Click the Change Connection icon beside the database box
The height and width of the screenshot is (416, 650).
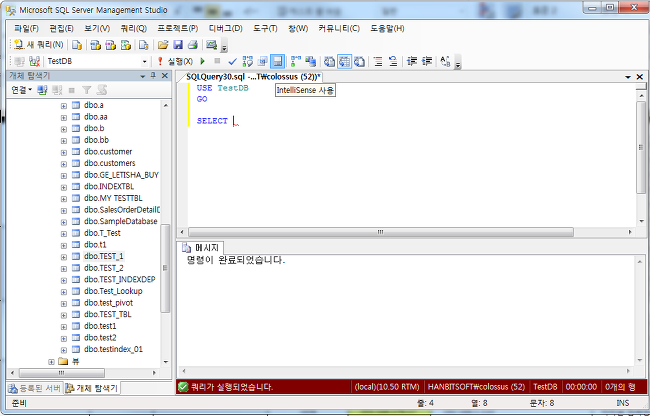[x=34, y=61]
